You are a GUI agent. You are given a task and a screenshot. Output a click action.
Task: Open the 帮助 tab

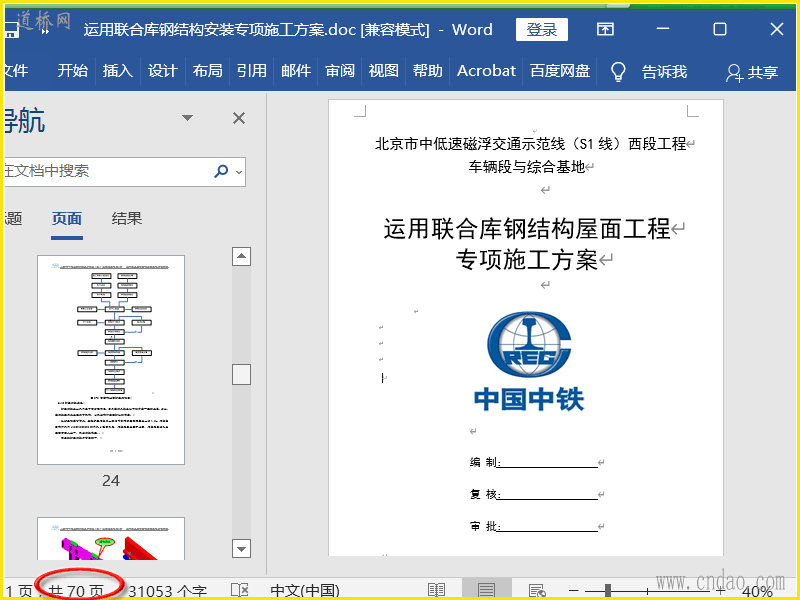(x=428, y=70)
